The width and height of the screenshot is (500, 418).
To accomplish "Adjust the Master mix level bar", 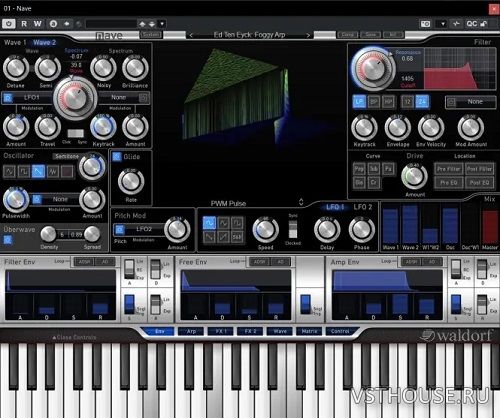I will [x=490, y=225].
